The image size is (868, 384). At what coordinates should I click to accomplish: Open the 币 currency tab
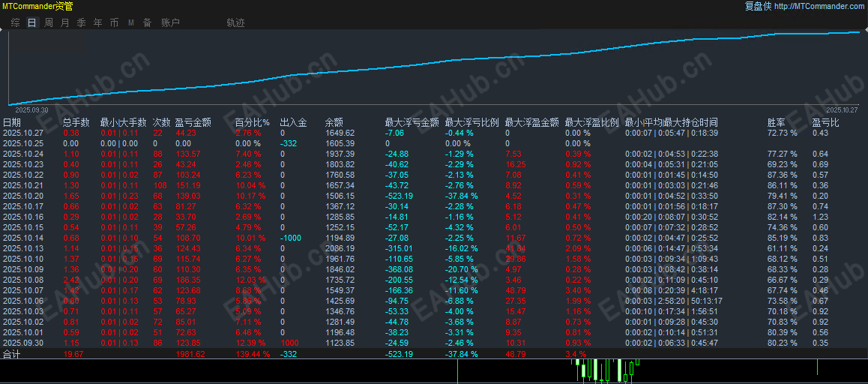pos(114,22)
